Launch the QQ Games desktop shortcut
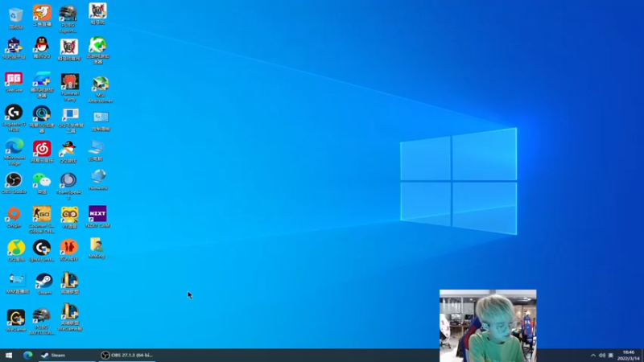This screenshot has height=362, width=644. (x=68, y=152)
